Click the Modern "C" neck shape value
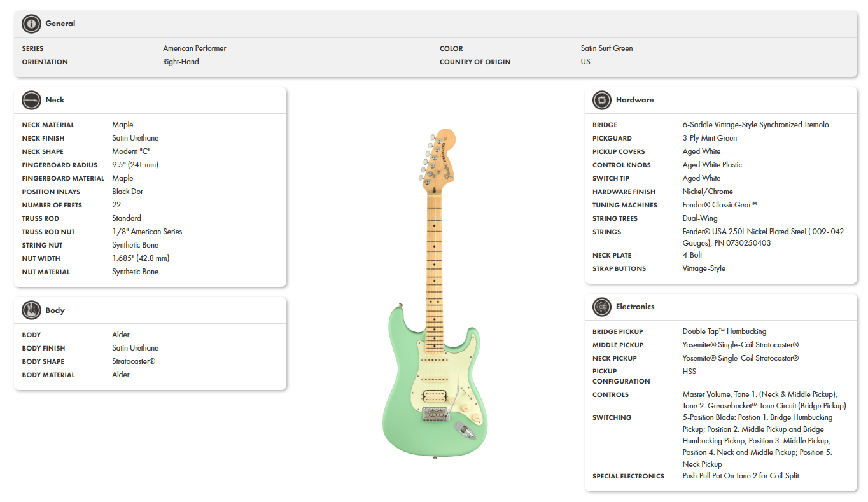 pos(131,151)
